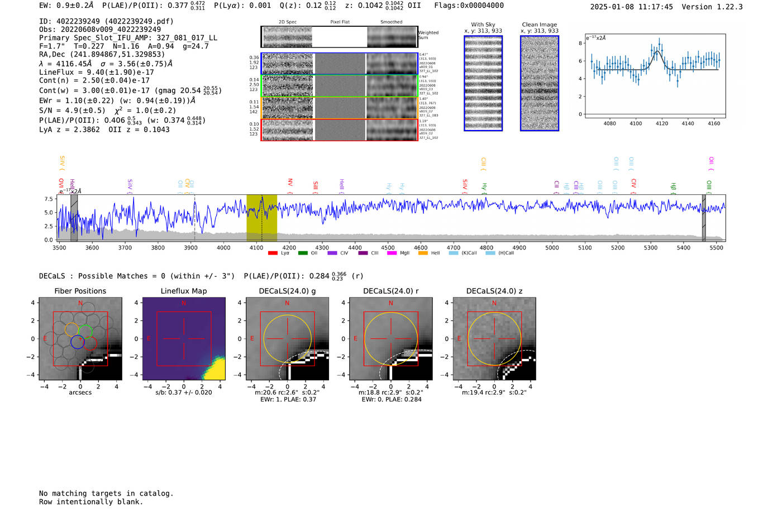Click the s/b: 0.37 +/- 0.020 caption
782x532 pixels.
tap(184, 392)
